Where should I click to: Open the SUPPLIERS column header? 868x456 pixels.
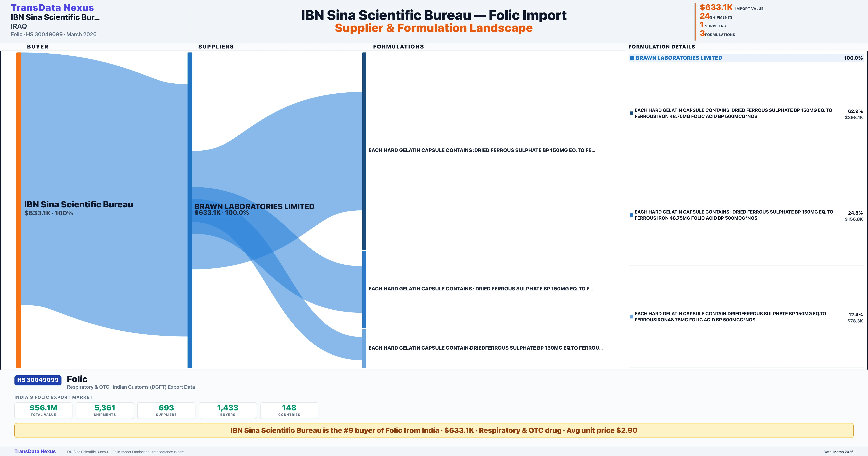click(x=216, y=47)
